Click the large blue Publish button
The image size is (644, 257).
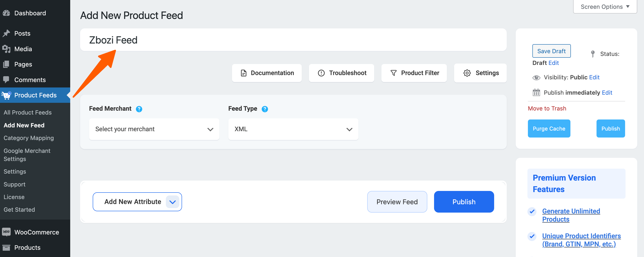[x=464, y=202]
